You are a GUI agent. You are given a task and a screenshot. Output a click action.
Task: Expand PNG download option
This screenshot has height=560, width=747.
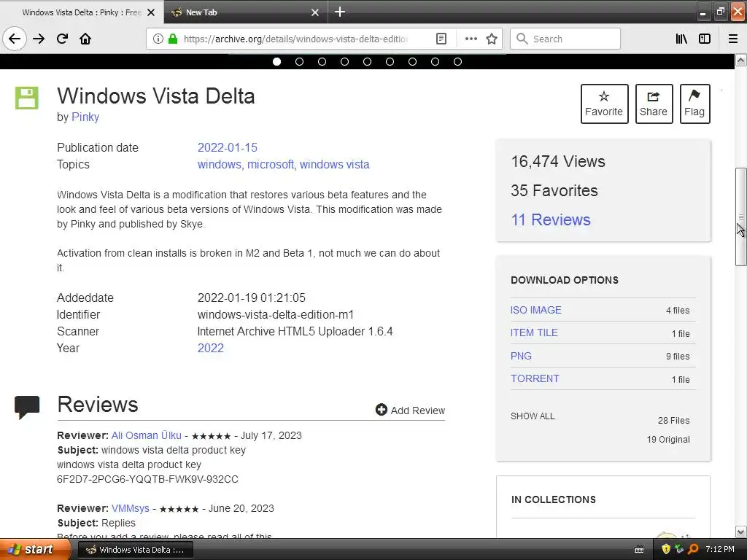[x=521, y=356]
